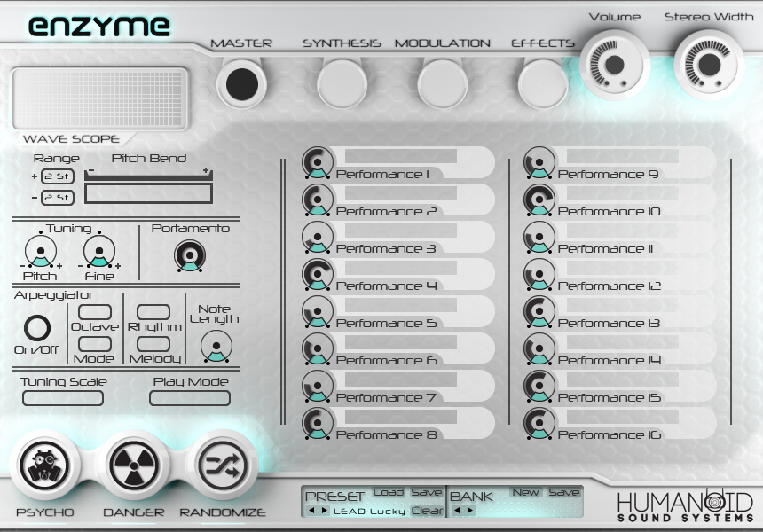
Task: Click the Performance 12 knob
Action: [x=539, y=274]
